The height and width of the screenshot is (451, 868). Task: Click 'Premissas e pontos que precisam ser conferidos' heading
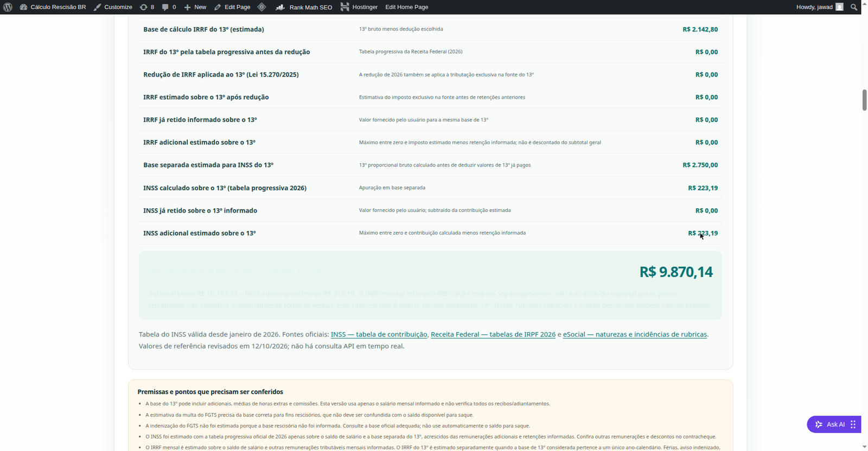point(210,392)
